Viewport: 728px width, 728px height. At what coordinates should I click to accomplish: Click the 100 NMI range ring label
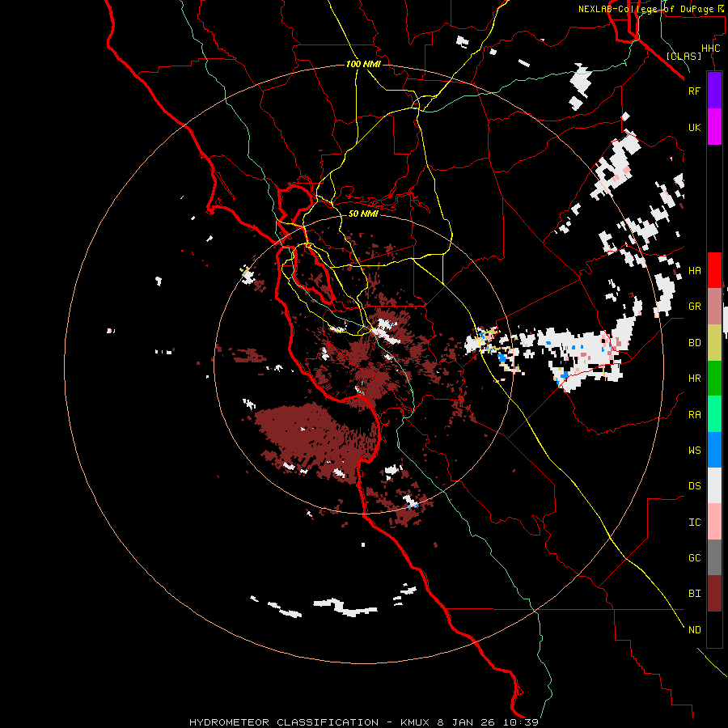pos(363,64)
